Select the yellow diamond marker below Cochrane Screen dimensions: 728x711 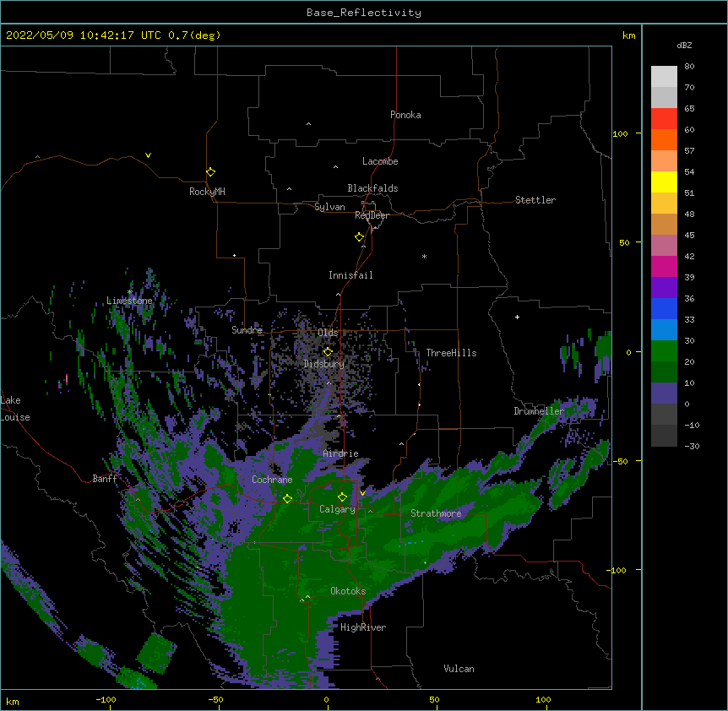click(287, 498)
